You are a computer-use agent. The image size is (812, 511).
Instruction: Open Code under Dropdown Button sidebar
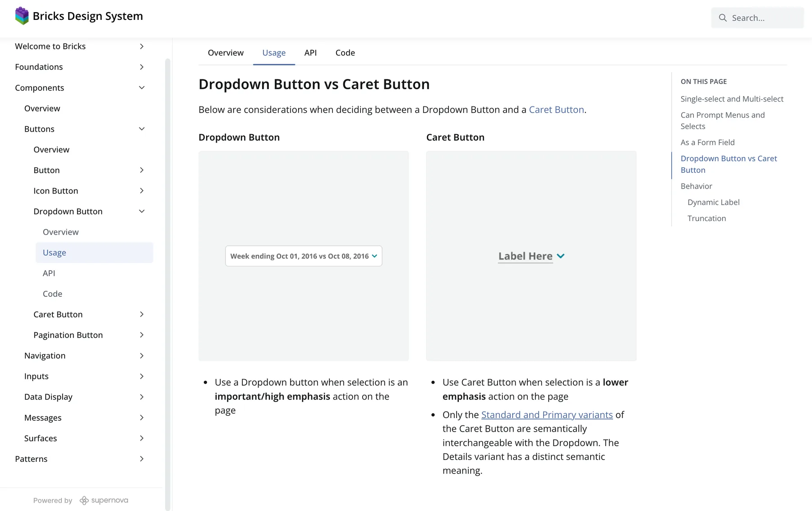point(52,294)
